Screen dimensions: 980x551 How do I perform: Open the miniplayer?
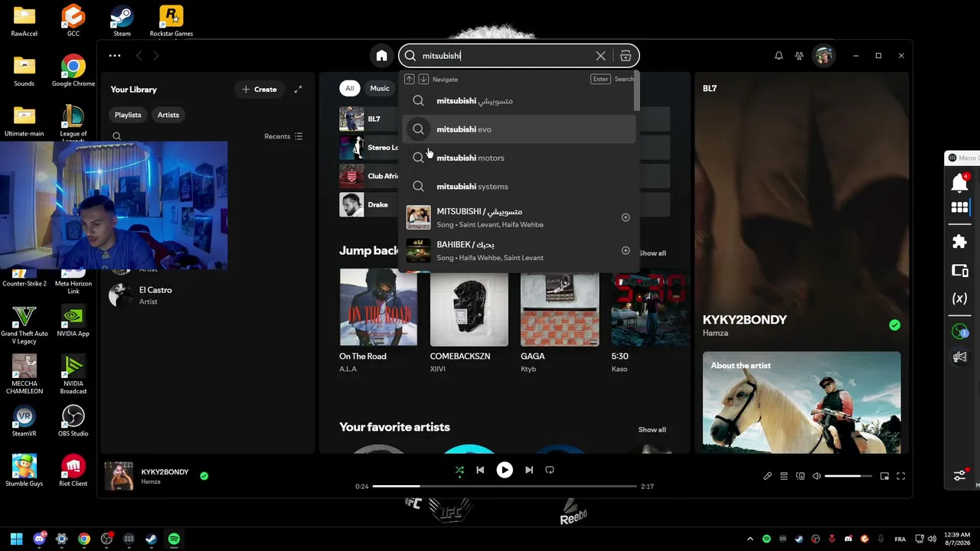(x=884, y=476)
